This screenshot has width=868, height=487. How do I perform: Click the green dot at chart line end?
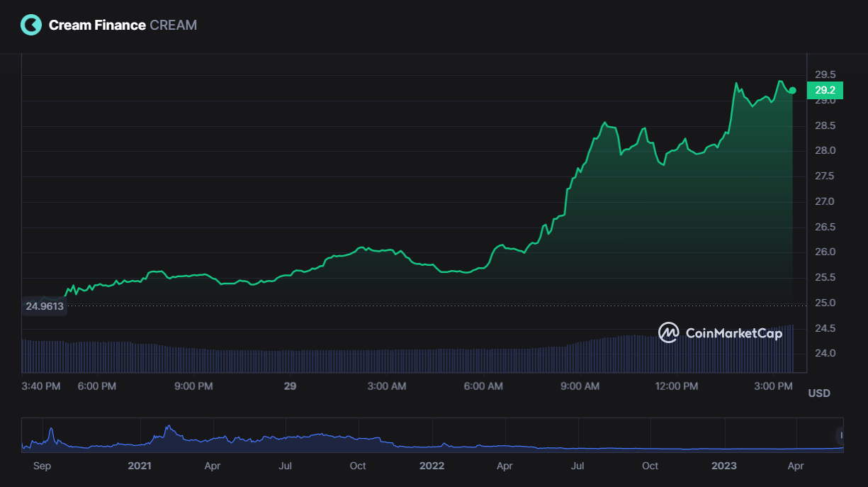point(793,90)
